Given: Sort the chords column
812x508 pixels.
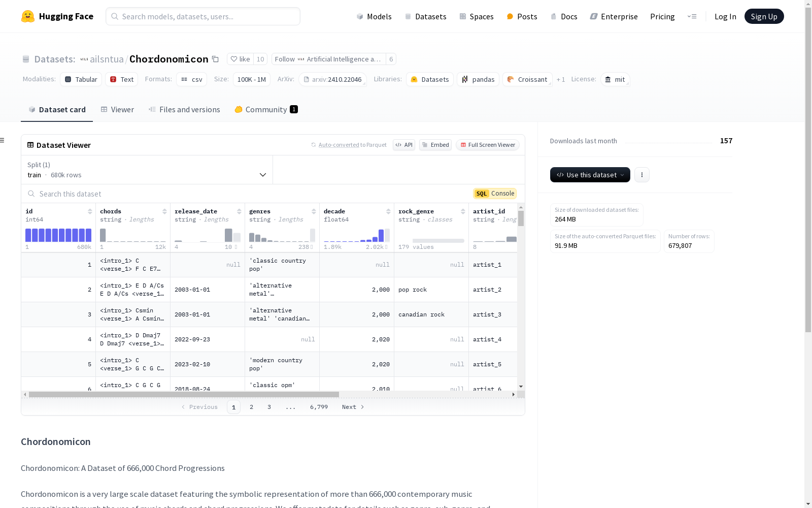Looking at the screenshot, I should pos(164,211).
